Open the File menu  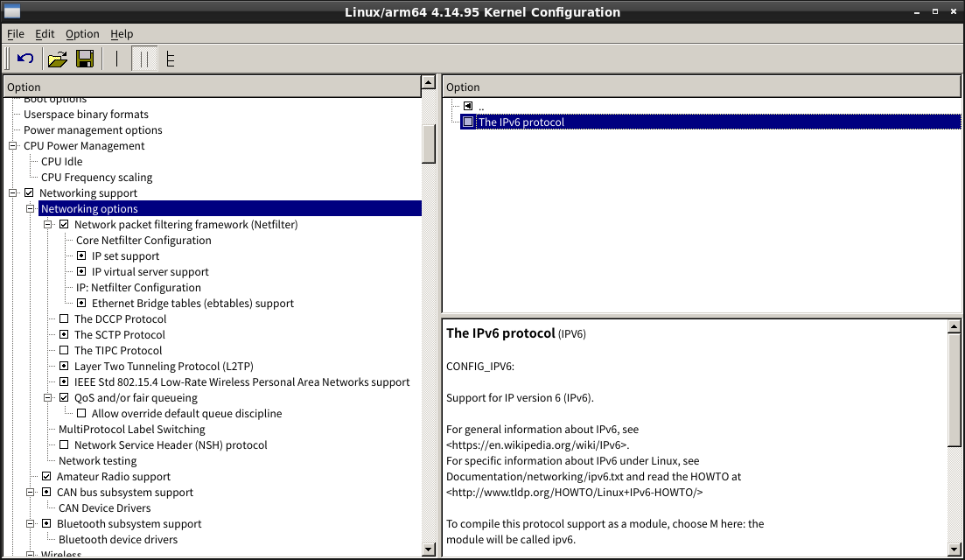click(x=16, y=34)
